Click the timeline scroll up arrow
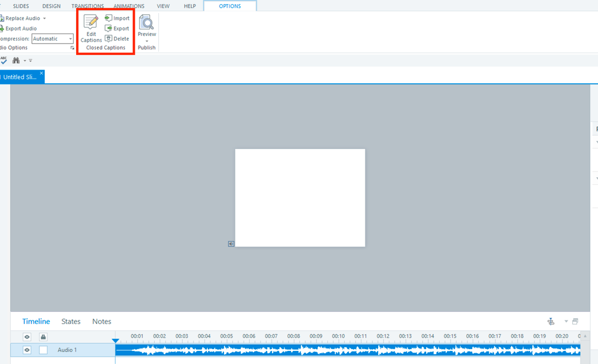 pos(585,336)
